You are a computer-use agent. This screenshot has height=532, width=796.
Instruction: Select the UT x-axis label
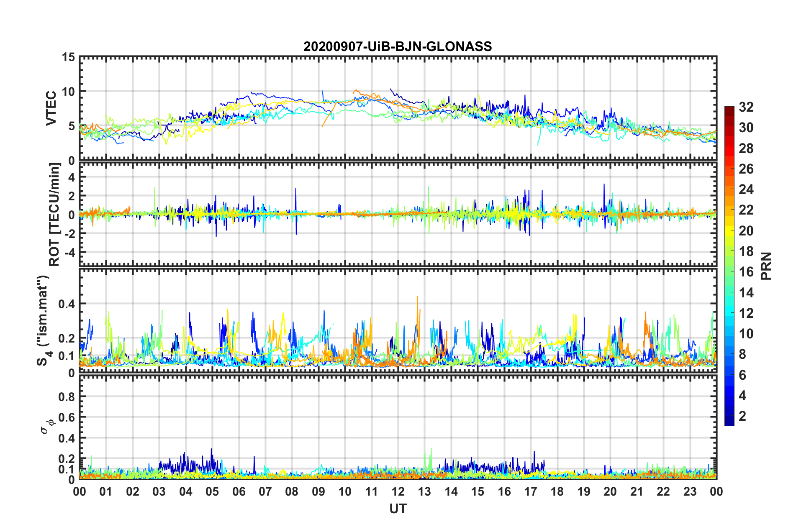click(x=398, y=509)
